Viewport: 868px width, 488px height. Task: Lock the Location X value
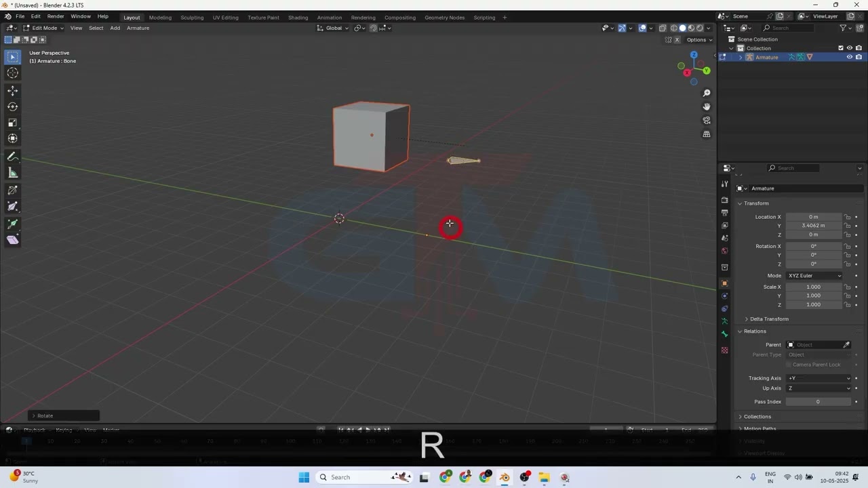(x=847, y=217)
